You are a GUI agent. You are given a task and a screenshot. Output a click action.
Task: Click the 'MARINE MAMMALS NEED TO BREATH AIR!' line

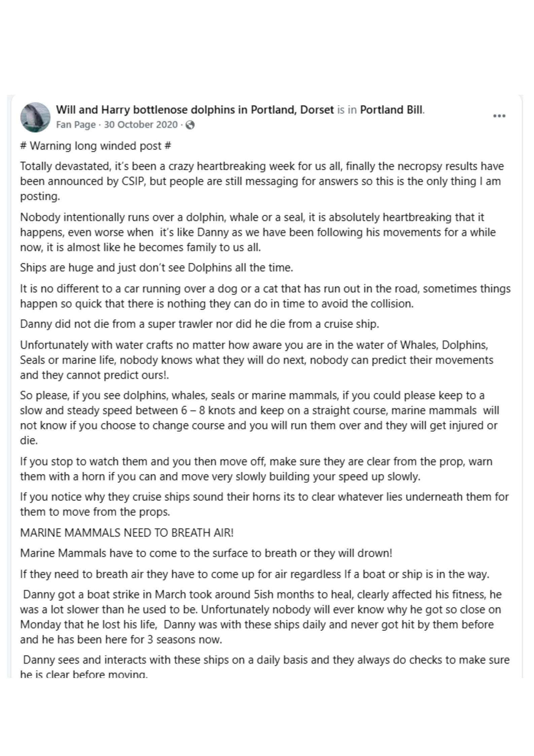(127, 533)
